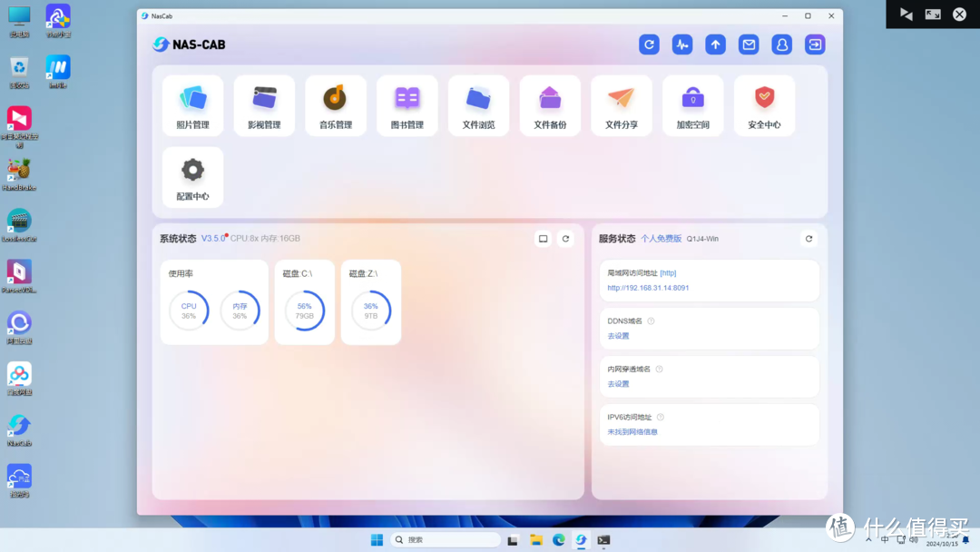The width and height of the screenshot is (980, 552).
Task: Open 安全中心 security center
Action: pos(764,105)
